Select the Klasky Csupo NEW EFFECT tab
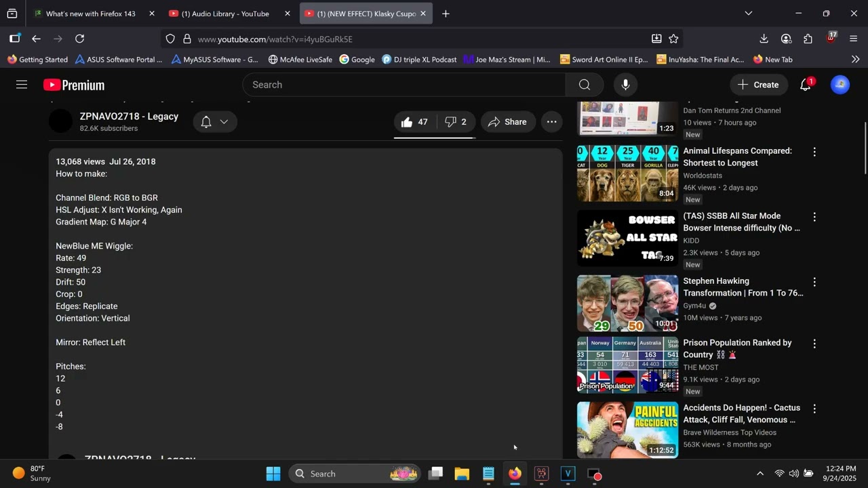The width and height of the screenshot is (868, 488). (x=366, y=14)
